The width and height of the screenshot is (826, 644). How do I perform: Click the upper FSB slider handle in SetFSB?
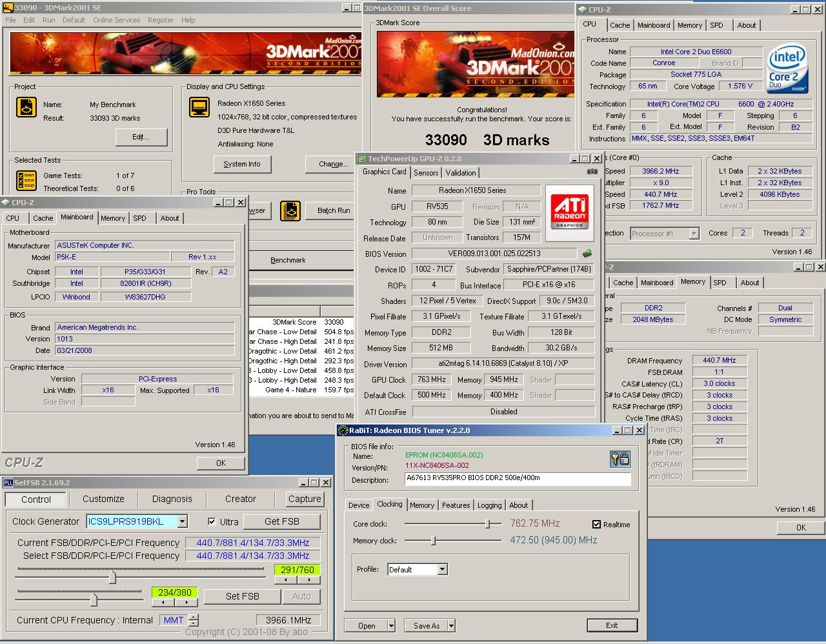point(112,577)
